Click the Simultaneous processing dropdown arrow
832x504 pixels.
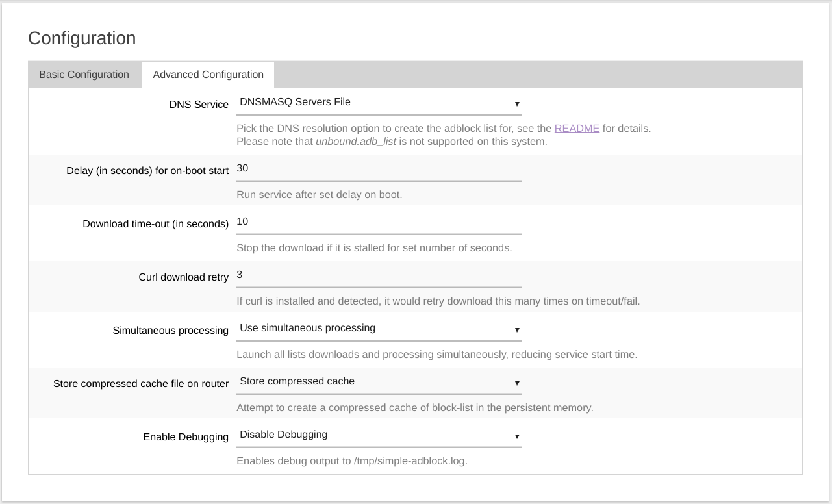click(x=517, y=330)
